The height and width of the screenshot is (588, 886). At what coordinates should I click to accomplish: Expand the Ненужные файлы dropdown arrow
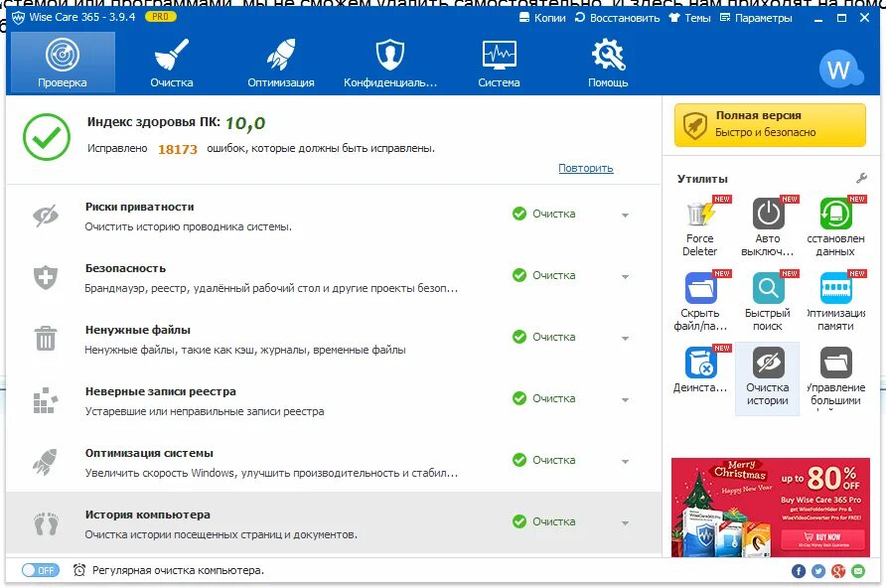(x=625, y=339)
